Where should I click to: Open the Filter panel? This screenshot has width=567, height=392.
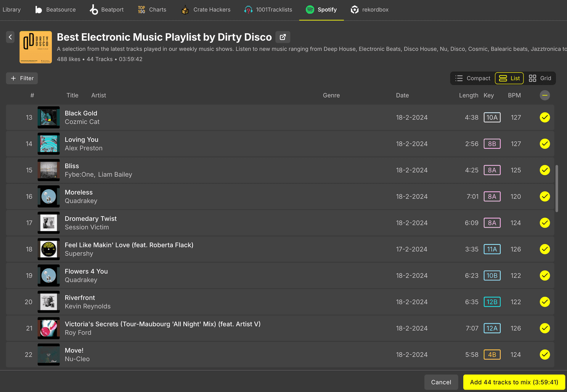22,78
